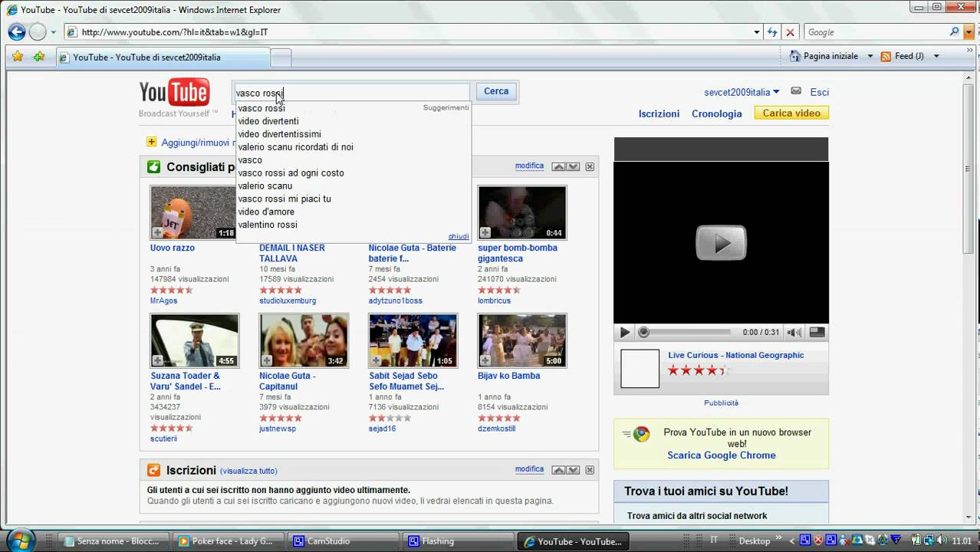Open Nicolae Guta - Capitanul thumbnail
This screenshot has width=980, height=552.
click(304, 340)
